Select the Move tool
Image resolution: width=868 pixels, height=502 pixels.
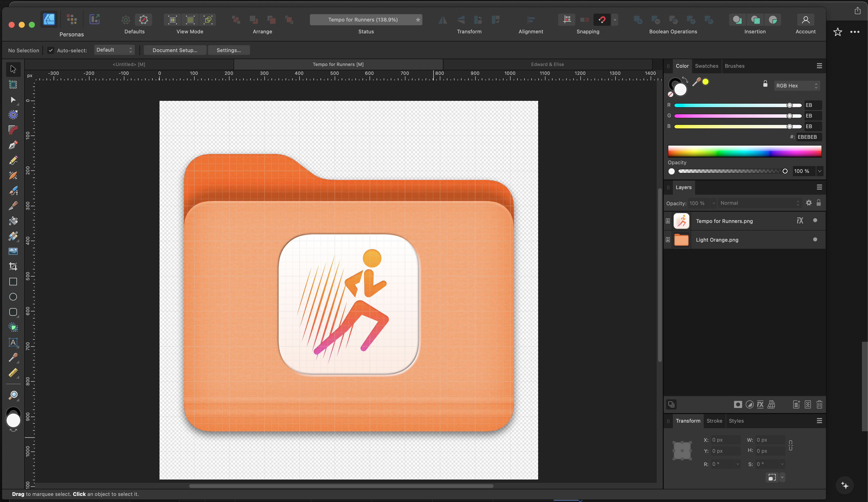13,69
